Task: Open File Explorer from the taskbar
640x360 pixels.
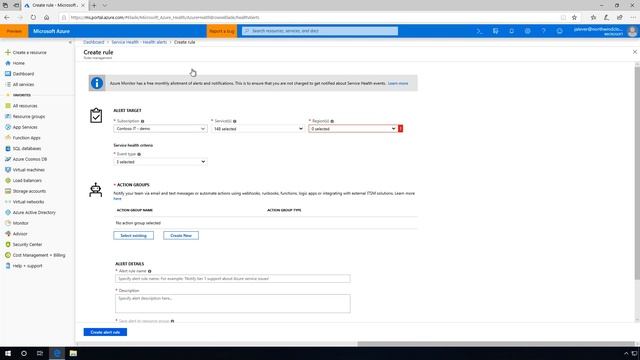Action: pyautogui.click(x=73, y=353)
